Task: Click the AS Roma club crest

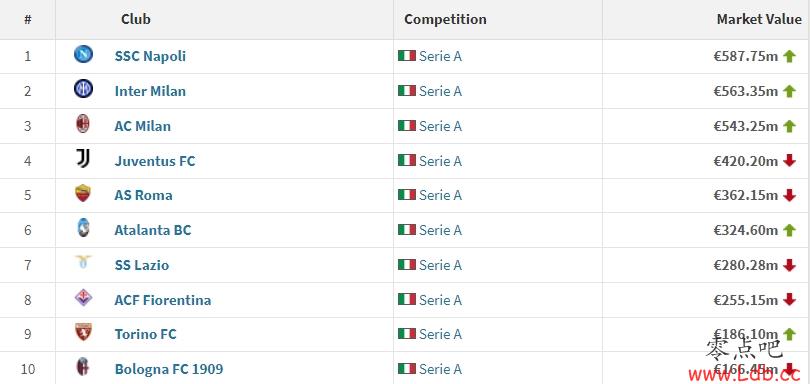Action: pyautogui.click(x=83, y=193)
